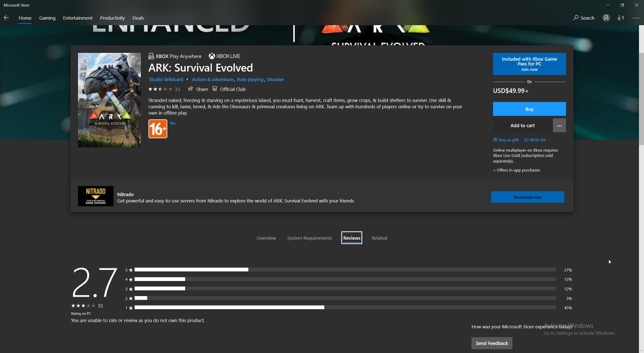Open more options next to Add to cart

coord(559,125)
